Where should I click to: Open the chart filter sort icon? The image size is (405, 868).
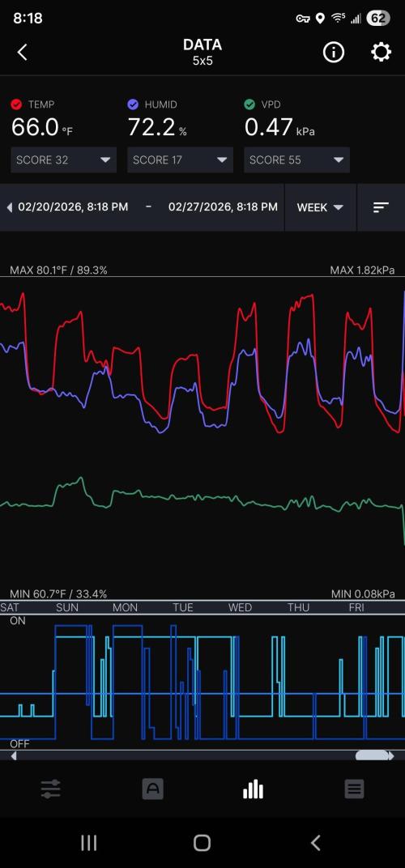tap(382, 207)
